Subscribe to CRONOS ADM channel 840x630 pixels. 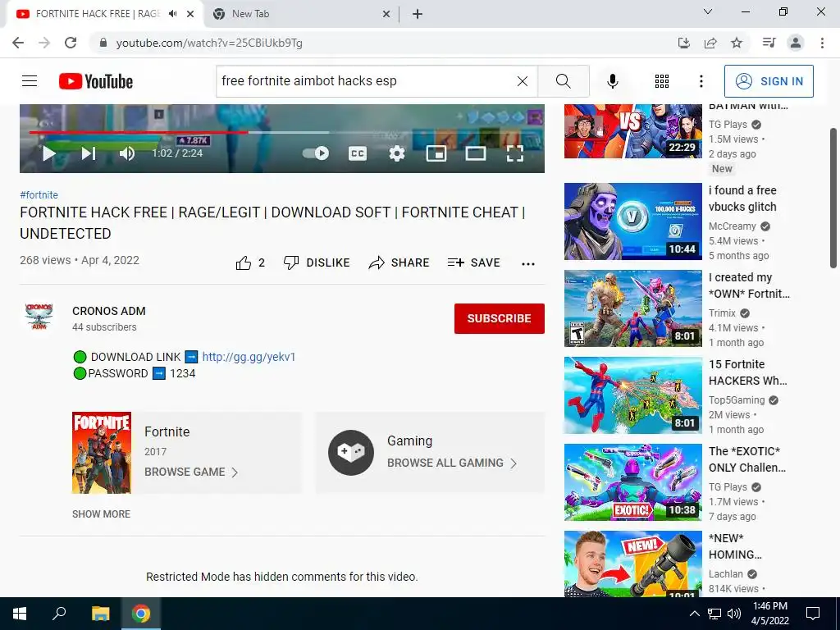click(500, 318)
